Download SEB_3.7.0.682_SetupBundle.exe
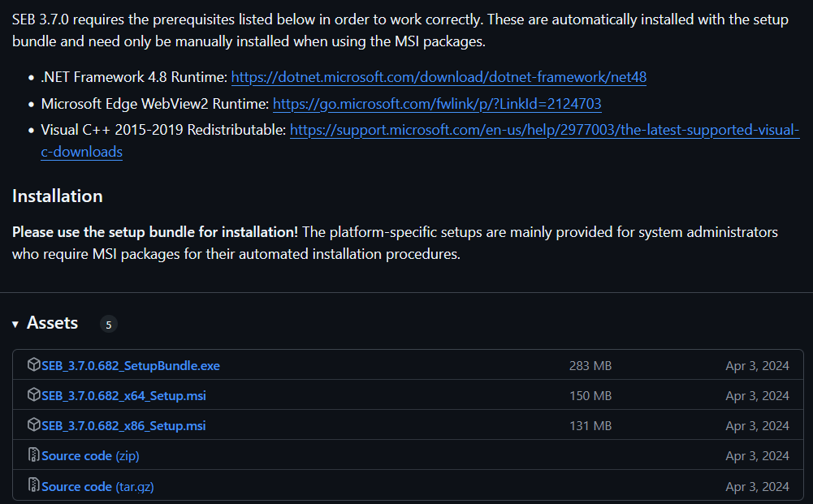 pyautogui.click(x=131, y=366)
